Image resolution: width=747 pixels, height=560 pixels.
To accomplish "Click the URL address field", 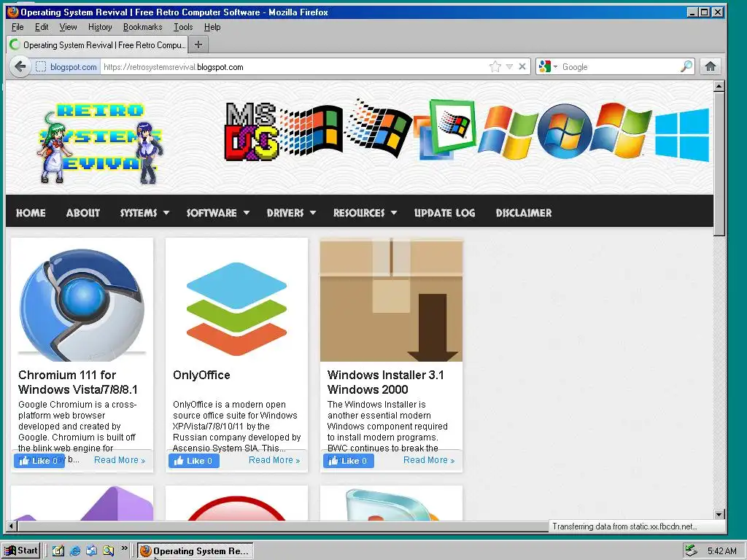I will pyautogui.click(x=295, y=67).
